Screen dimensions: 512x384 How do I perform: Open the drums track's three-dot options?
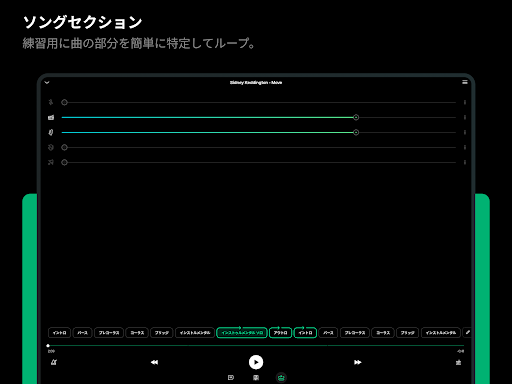(x=465, y=117)
